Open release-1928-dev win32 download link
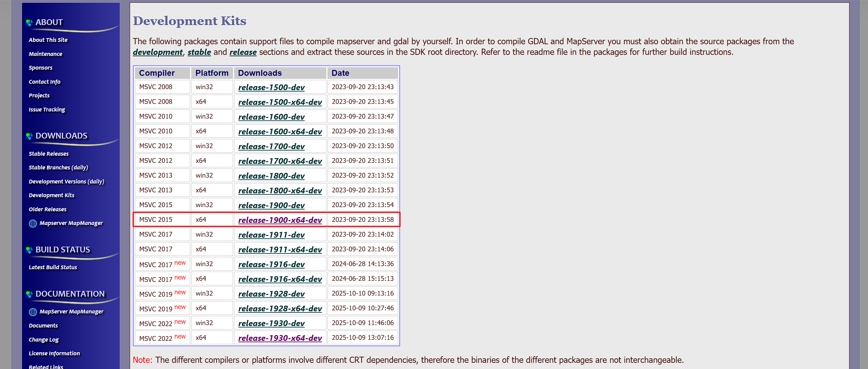This screenshot has height=369, width=868. coord(271,294)
